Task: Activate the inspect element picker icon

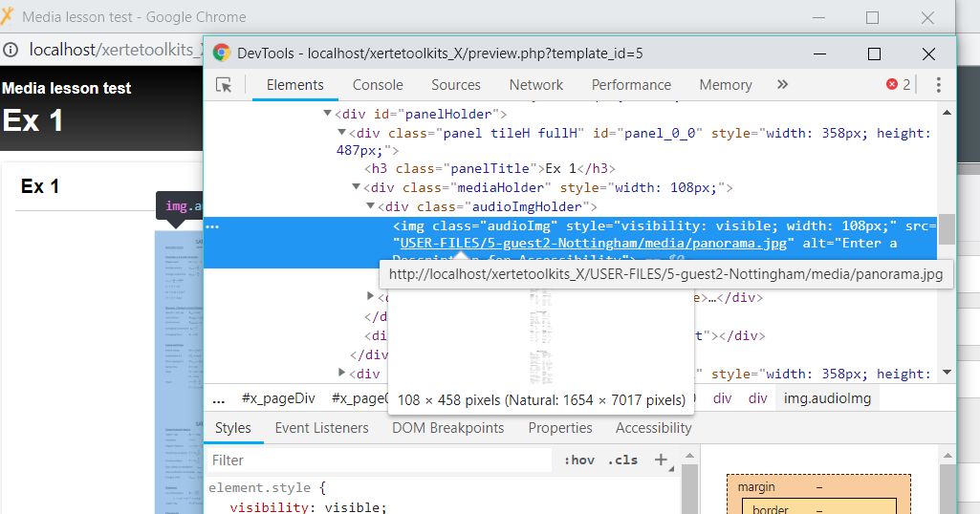Action: [x=224, y=85]
